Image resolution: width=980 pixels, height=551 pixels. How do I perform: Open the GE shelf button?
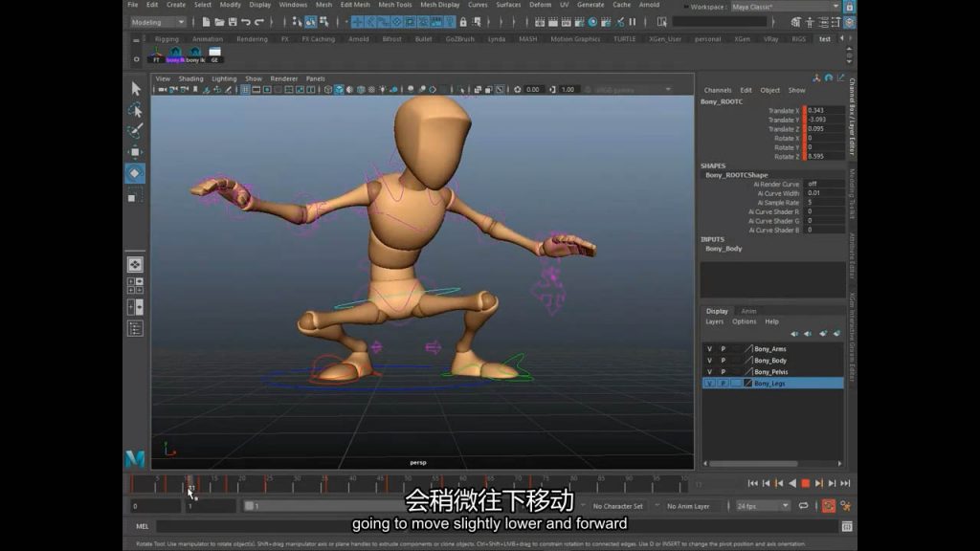pyautogui.click(x=214, y=55)
